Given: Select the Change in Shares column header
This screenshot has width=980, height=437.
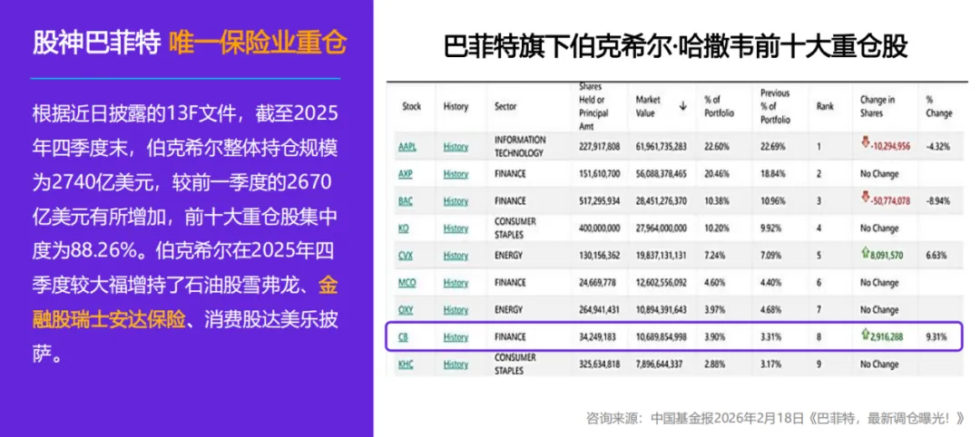Looking at the screenshot, I should tap(877, 107).
